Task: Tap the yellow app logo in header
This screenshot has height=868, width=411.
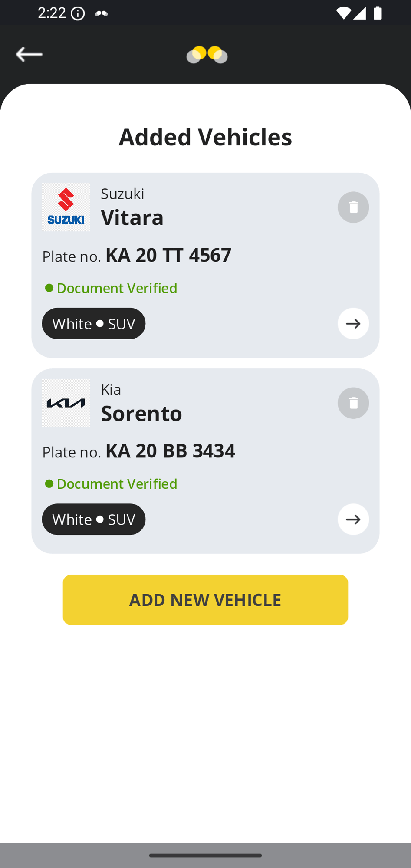Action: coord(207,55)
